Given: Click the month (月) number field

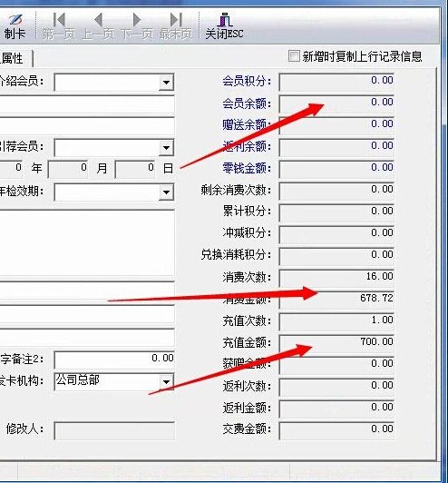Looking at the screenshot, I should pyautogui.click(x=68, y=169).
